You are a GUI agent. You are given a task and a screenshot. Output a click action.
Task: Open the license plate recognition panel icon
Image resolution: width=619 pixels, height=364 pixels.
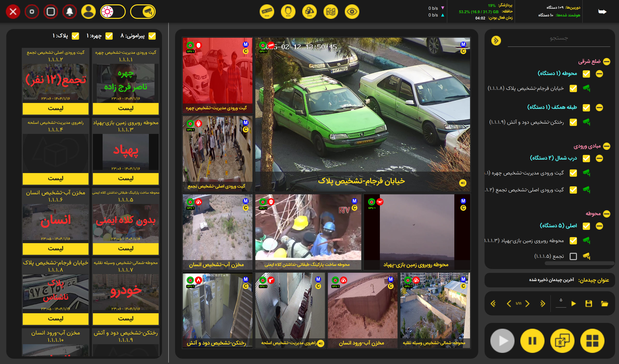267,12
